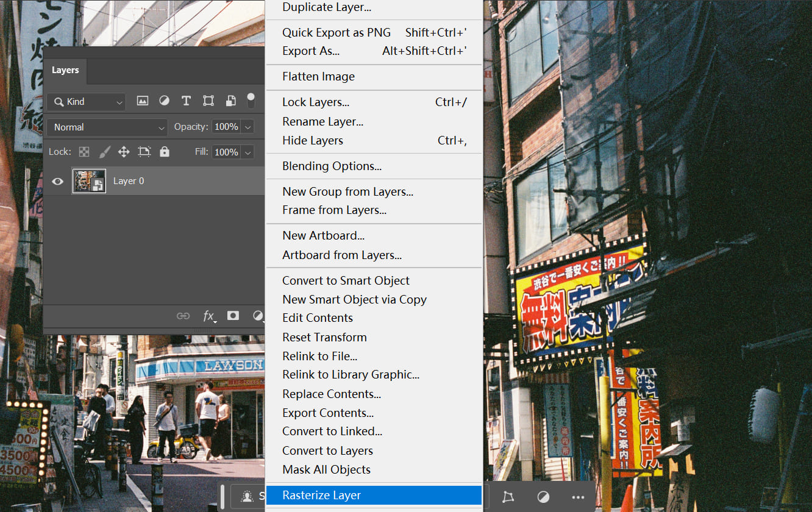The width and height of the screenshot is (812, 512).
Task: Click the Opacity 100% value field
Action: click(226, 127)
